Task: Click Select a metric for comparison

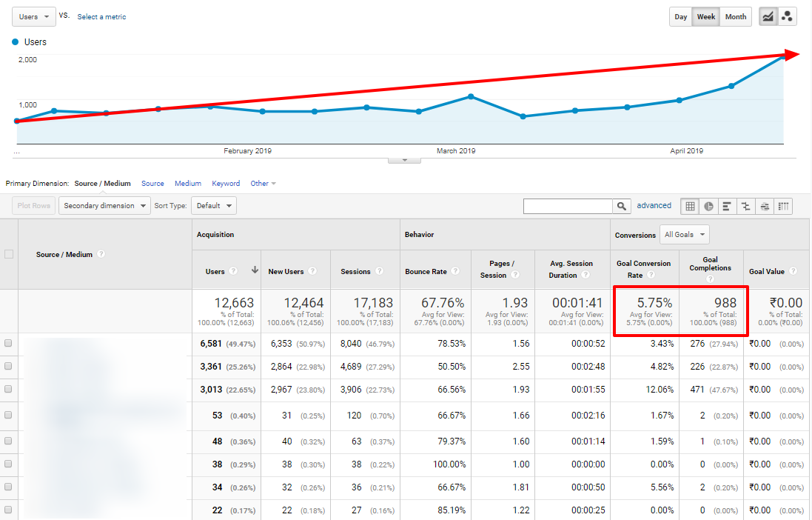Action: tap(101, 16)
